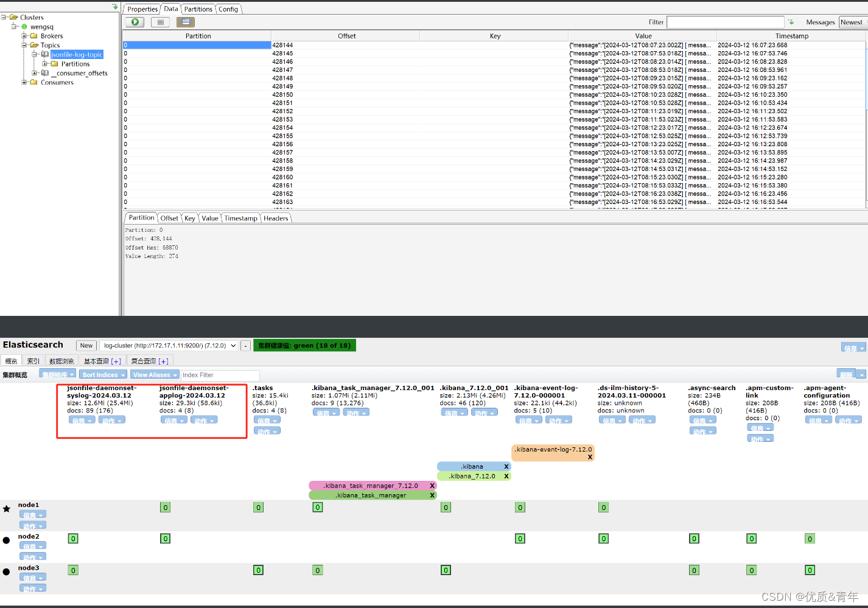Open the first dropdown button under syslog index
868x608 pixels.
pyautogui.click(x=82, y=421)
